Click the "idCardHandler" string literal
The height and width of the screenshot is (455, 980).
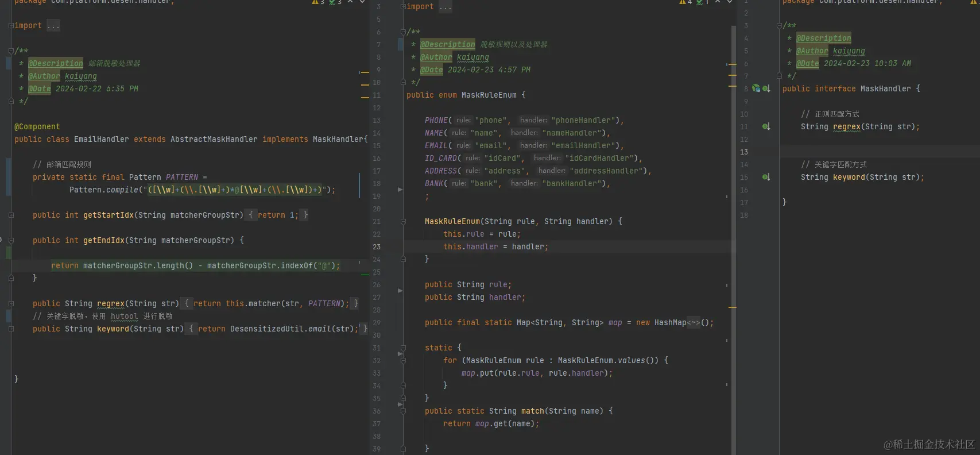(x=599, y=158)
